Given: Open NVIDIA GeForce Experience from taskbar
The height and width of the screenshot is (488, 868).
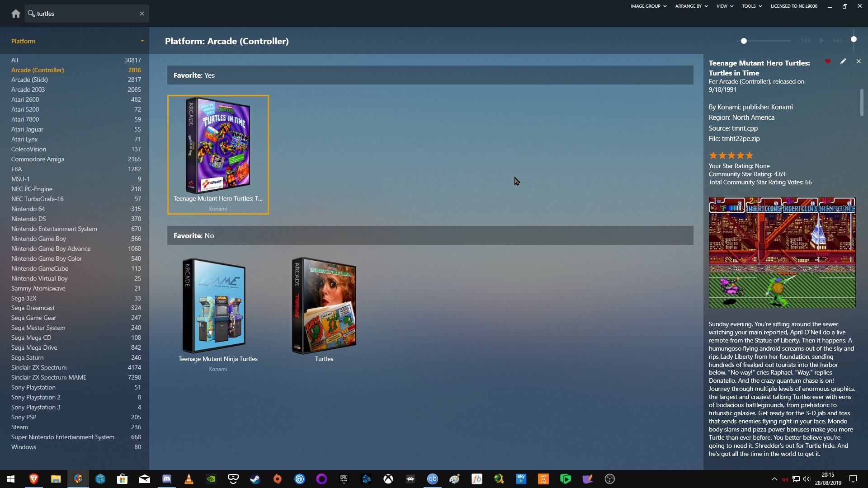Looking at the screenshot, I should (x=211, y=479).
